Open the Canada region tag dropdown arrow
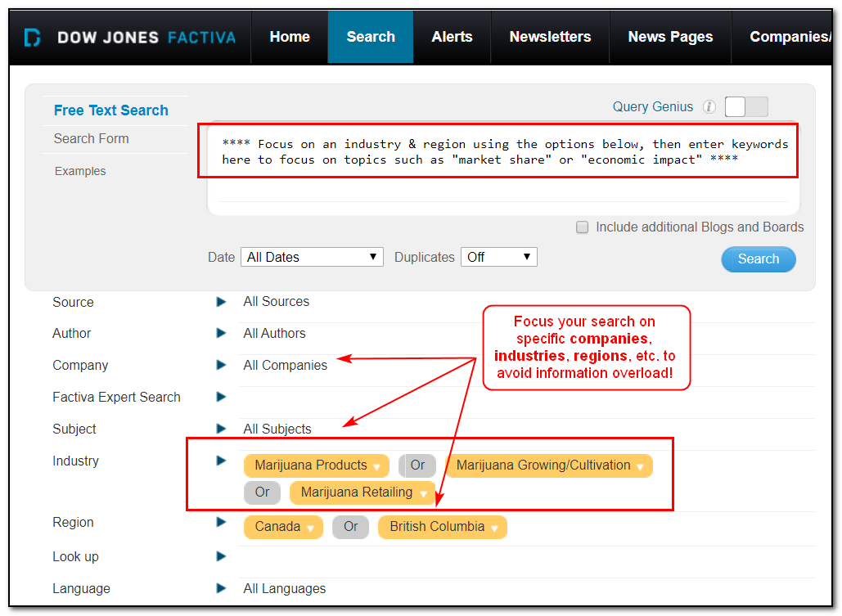 point(310,528)
